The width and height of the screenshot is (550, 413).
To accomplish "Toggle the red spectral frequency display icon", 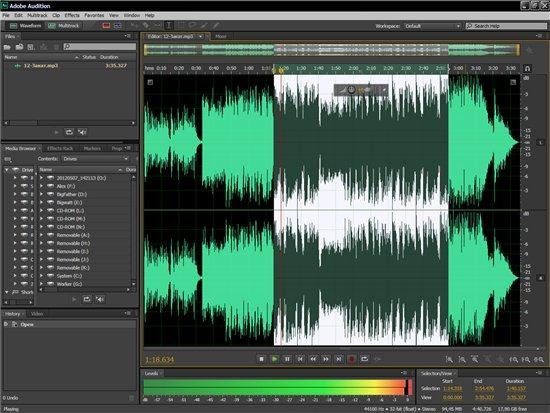I will tap(106, 26).
